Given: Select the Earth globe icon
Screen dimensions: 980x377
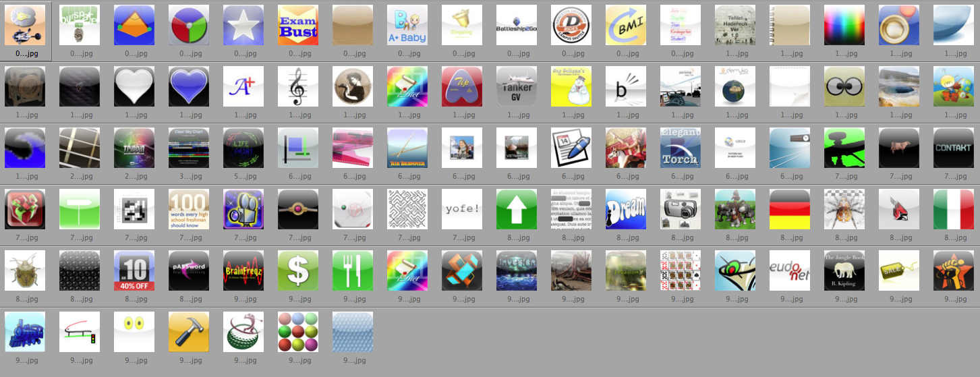Looking at the screenshot, I should (735, 86).
